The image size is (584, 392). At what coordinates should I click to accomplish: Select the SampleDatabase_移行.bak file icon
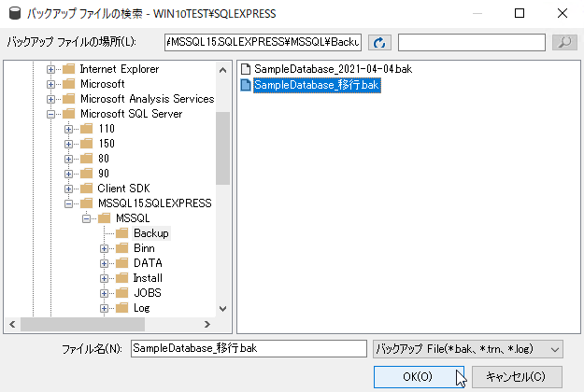246,85
